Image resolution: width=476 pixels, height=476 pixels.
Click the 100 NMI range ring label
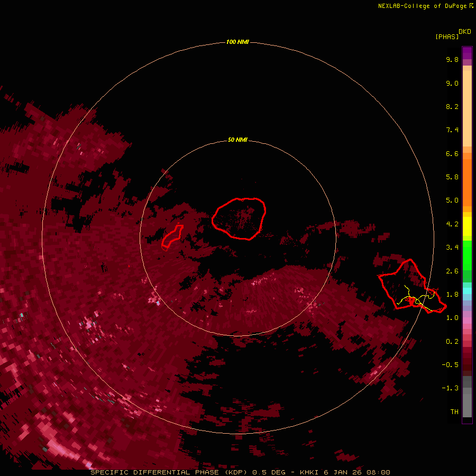coord(237,42)
